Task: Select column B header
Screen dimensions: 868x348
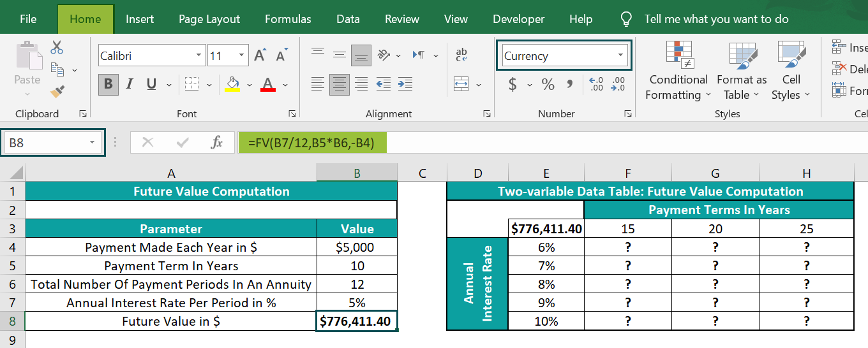Action: point(357,173)
